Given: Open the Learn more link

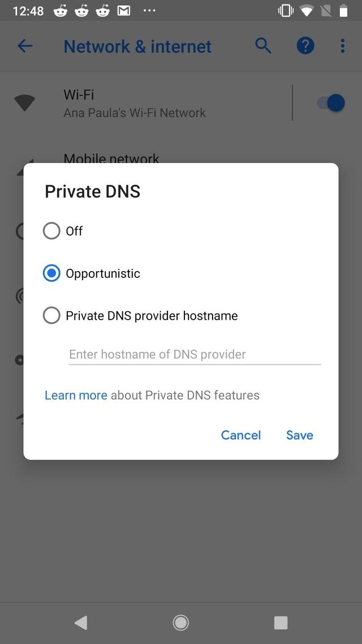Looking at the screenshot, I should (76, 395).
